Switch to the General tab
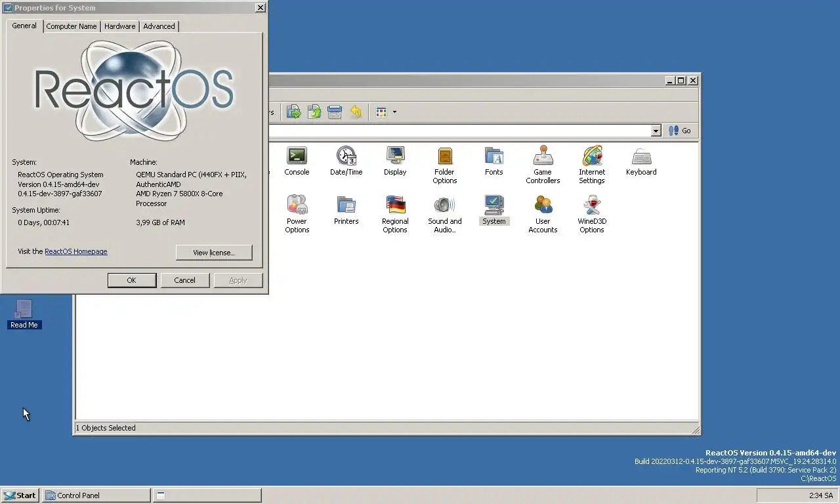 pyautogui.click(x=24, y=26)
